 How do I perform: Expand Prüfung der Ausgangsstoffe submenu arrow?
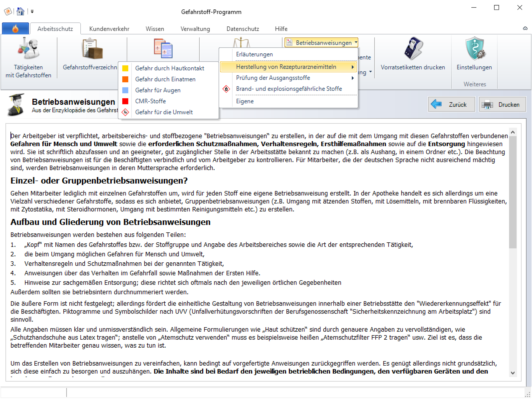pos(353,78)
